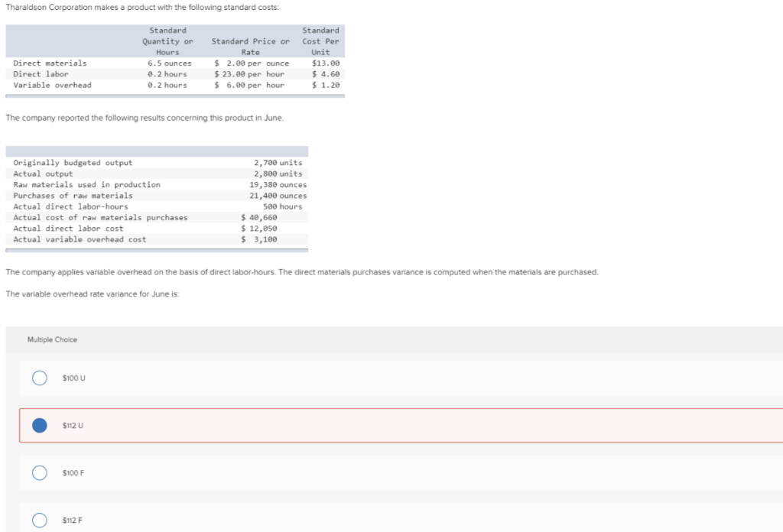Click the $ 40,660 value

[258, 218]
